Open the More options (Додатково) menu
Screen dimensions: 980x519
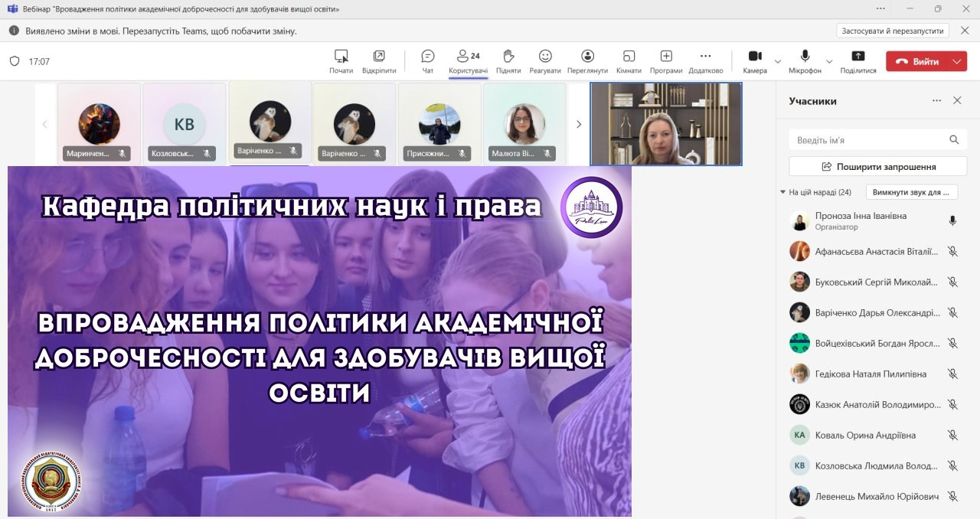click(705, 60)
